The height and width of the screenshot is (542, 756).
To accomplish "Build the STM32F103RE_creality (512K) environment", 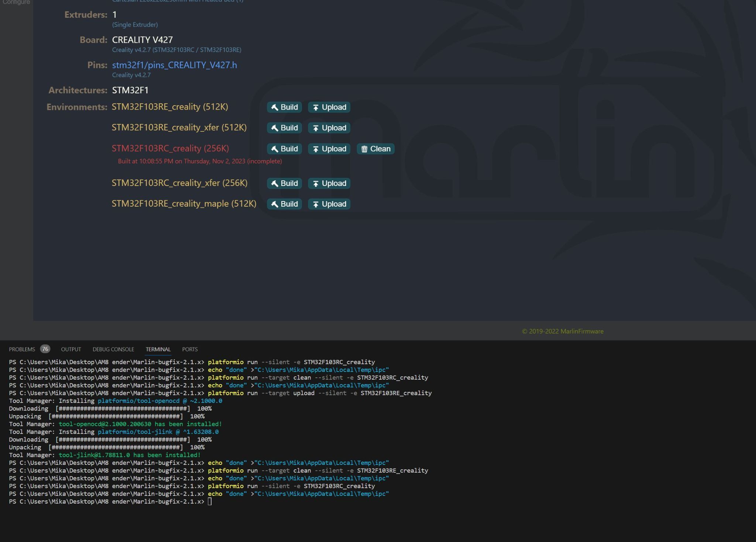I will 284,107.
